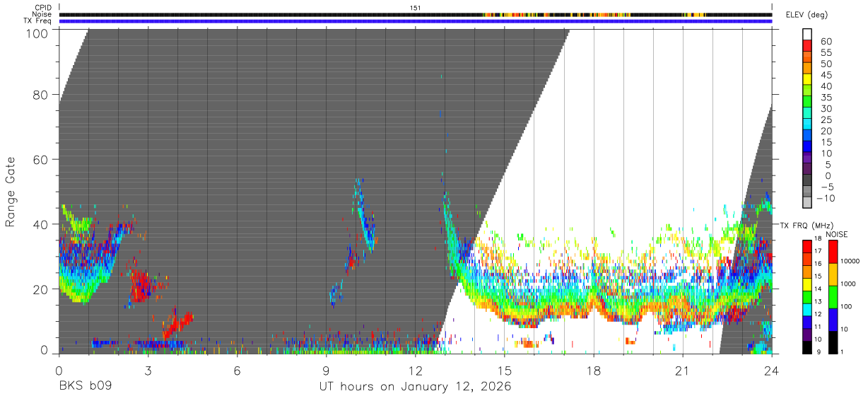Click the 24 hour tick label
This screenshot has width=868, height=401.
pyautogui.click(x=772, y=370)
